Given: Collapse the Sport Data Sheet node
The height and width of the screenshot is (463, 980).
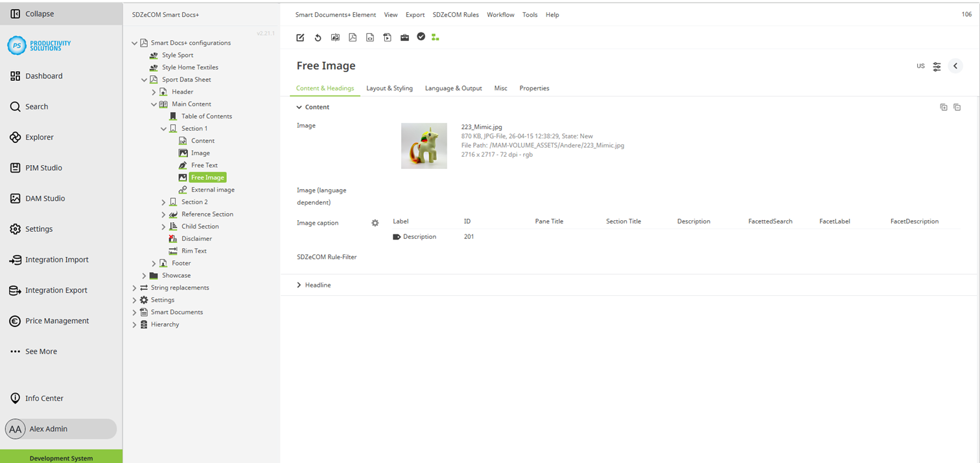Looking at the screenshot, I should pos(145,80).
